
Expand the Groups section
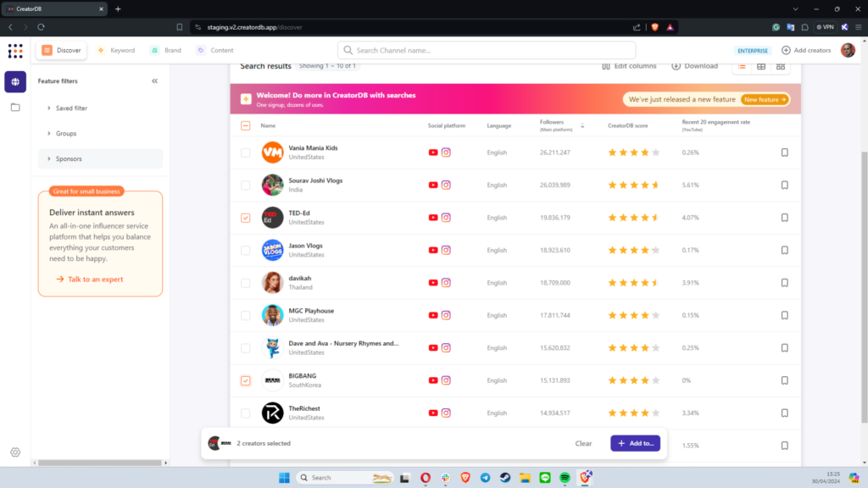(100, 133)
